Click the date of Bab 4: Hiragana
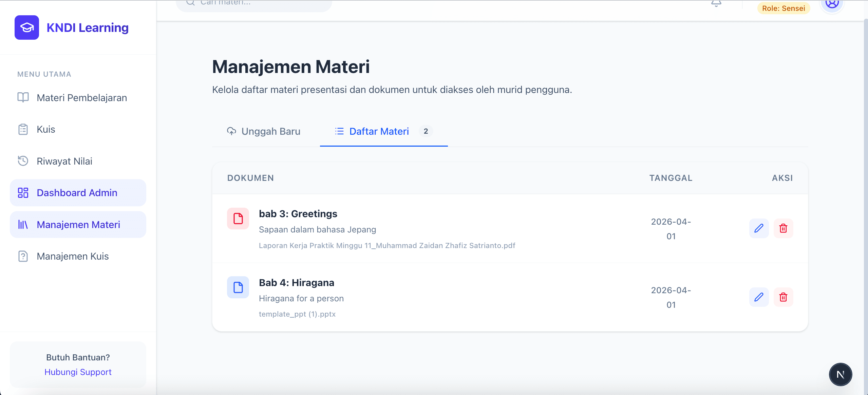The width and height of the screenshot is (868, 395). 671,297
